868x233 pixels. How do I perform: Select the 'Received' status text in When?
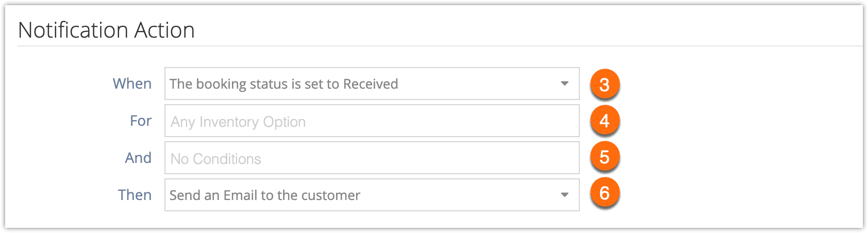pyautogui.click(x=371, y=84)
